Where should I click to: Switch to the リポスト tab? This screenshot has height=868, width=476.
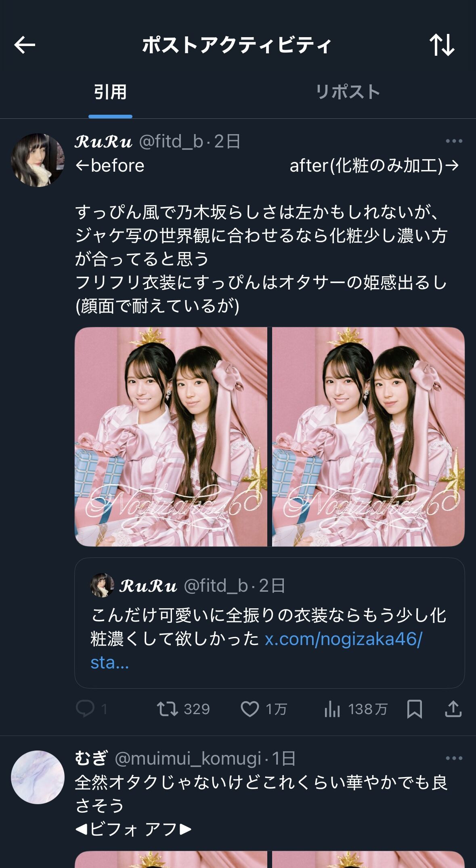348,92
